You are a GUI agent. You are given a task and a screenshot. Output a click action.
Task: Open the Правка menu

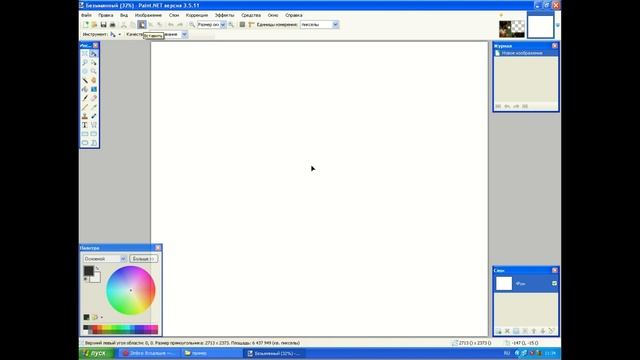point(106,15)
